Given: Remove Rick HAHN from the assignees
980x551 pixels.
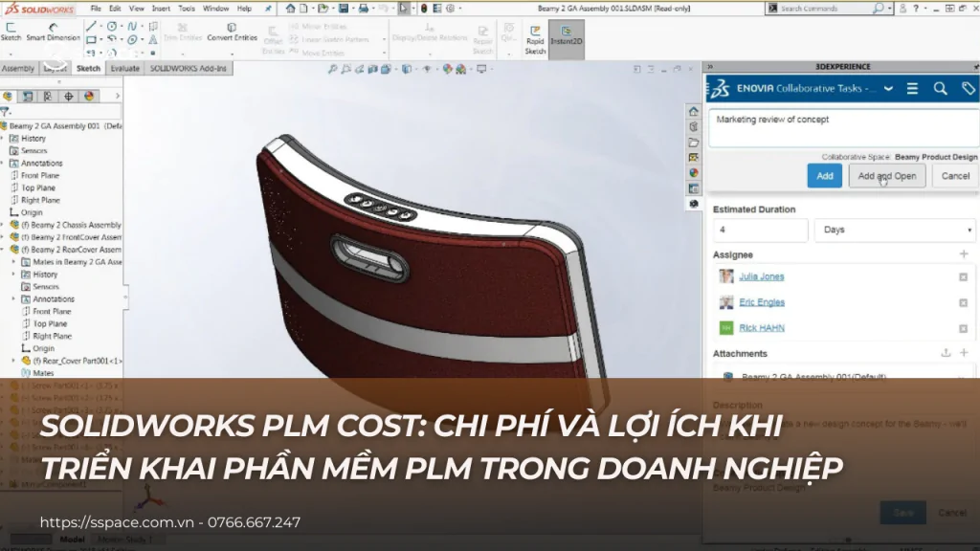Looking at the screenshot, I should (963, 328).
